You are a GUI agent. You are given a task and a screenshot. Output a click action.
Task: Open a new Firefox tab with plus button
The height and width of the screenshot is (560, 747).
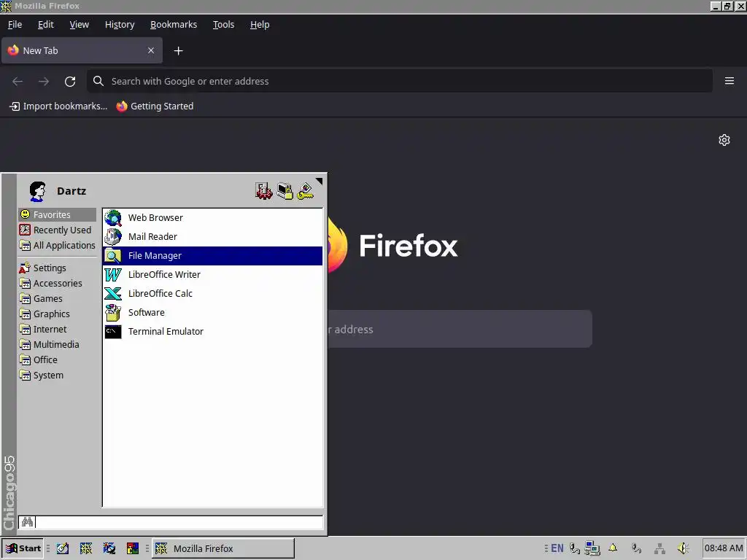(x=178, y=51)
